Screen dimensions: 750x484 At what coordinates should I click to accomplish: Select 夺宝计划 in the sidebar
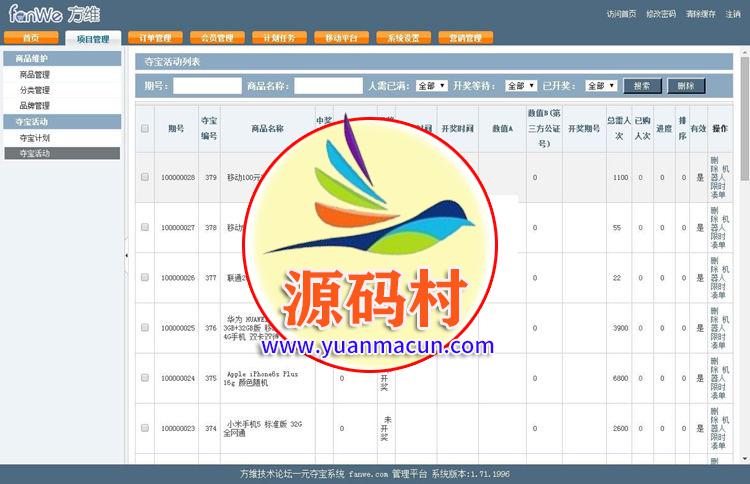coord(35,138)
